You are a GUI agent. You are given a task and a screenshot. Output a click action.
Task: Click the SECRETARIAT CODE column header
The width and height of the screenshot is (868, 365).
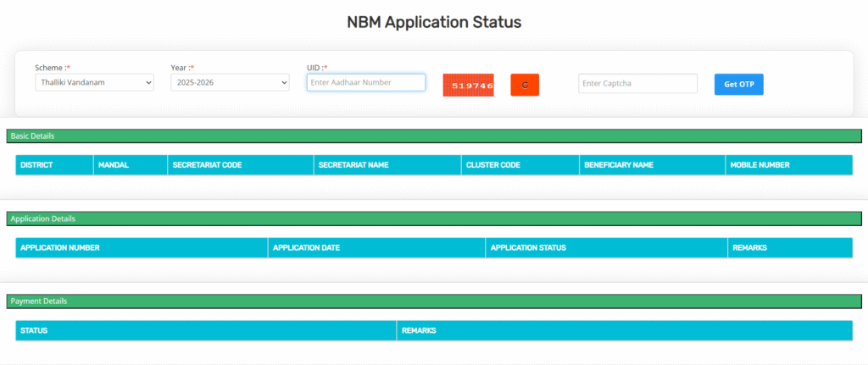click(x=241, y=165)
